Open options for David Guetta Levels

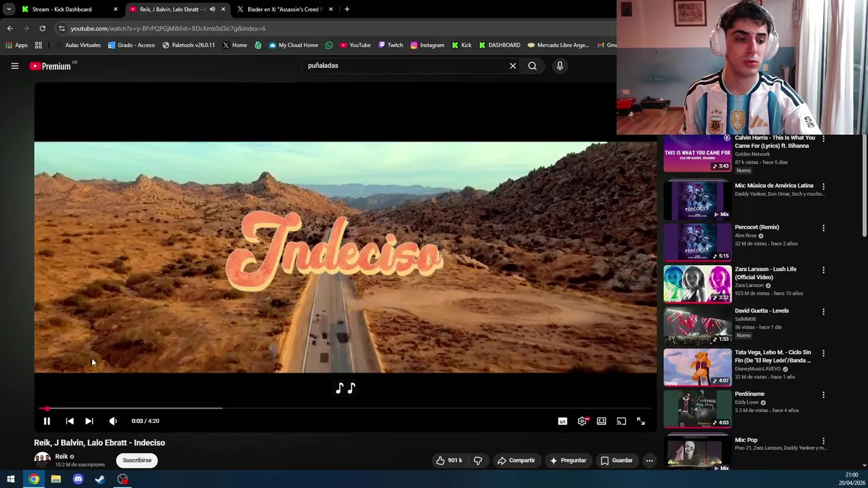pos(823,312)
